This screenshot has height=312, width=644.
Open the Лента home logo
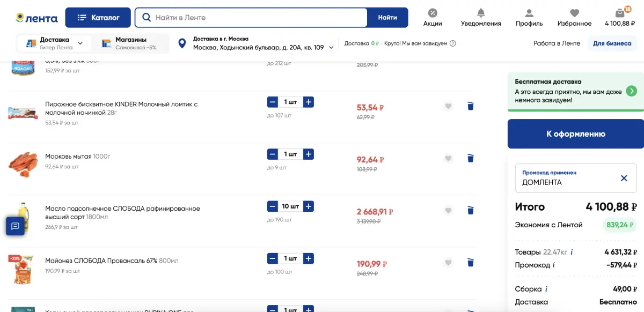click(x=36, y=18)
